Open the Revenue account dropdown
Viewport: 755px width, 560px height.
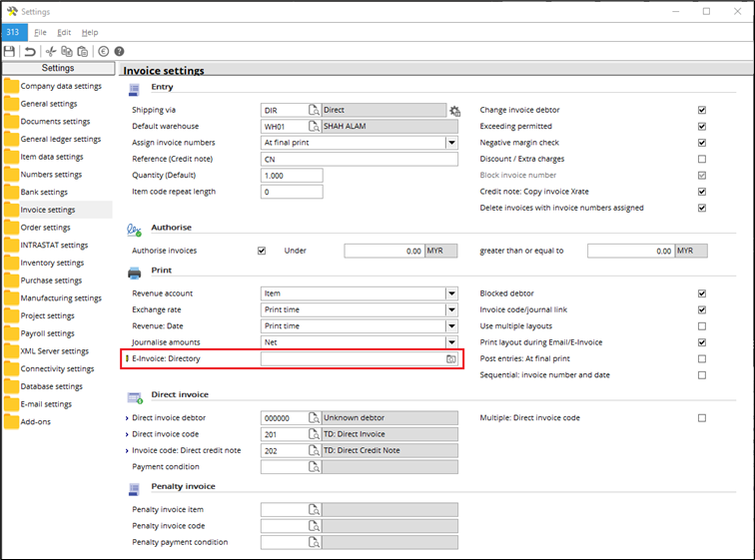[451, 293]
